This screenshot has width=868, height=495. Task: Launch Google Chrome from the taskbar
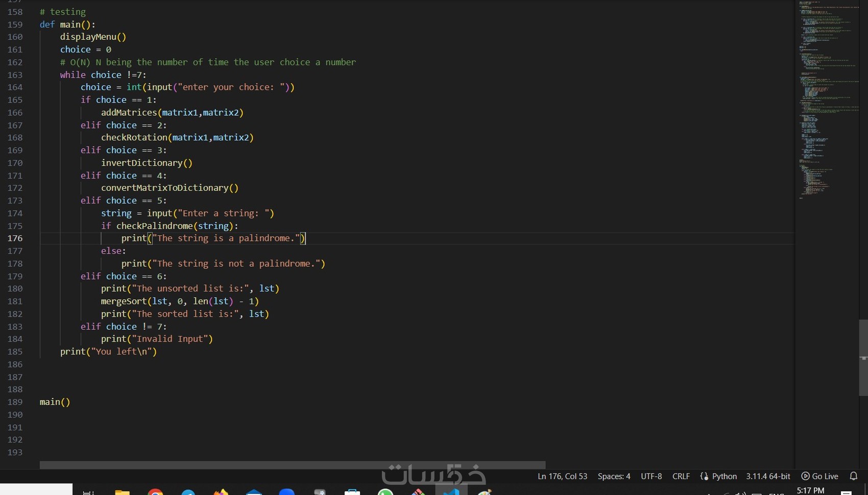[x=156, y=492]
